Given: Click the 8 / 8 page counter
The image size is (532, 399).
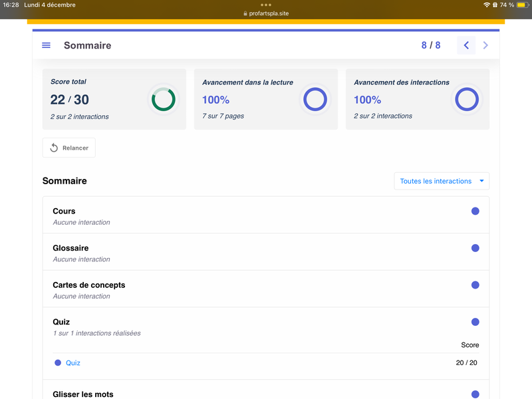Looking at the screenshot, I should 430,45.
